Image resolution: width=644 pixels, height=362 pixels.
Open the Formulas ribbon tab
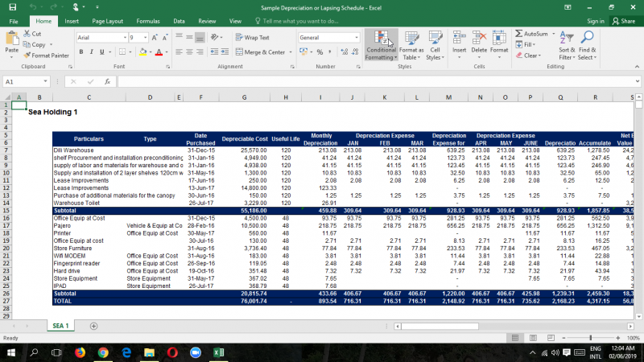coord(147,21)
